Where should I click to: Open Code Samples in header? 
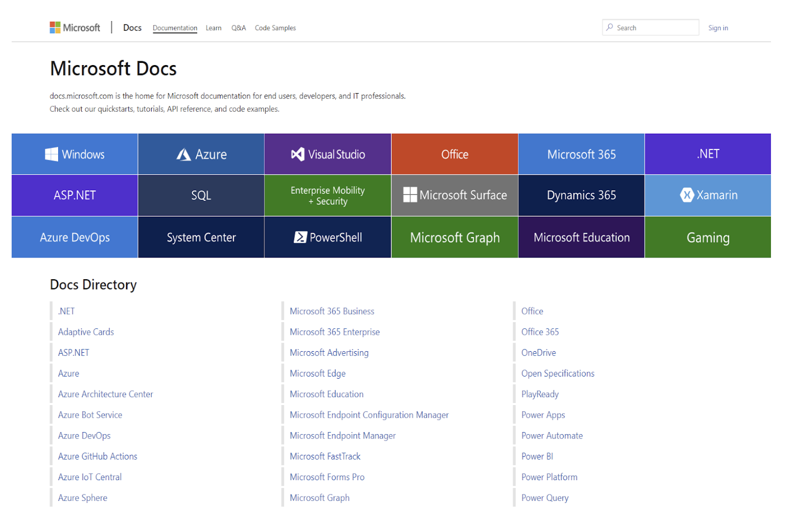[x=275, y=28]
